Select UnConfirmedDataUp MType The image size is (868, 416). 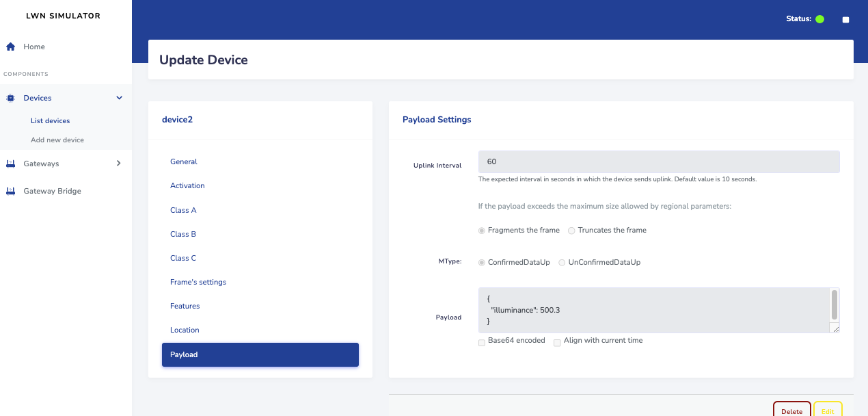(x=562, y=263)
